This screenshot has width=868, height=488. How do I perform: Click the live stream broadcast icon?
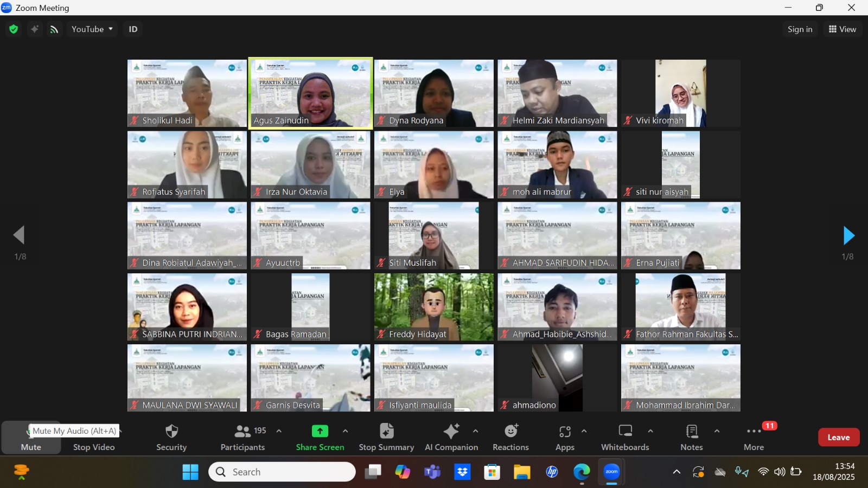pos(54,29)
